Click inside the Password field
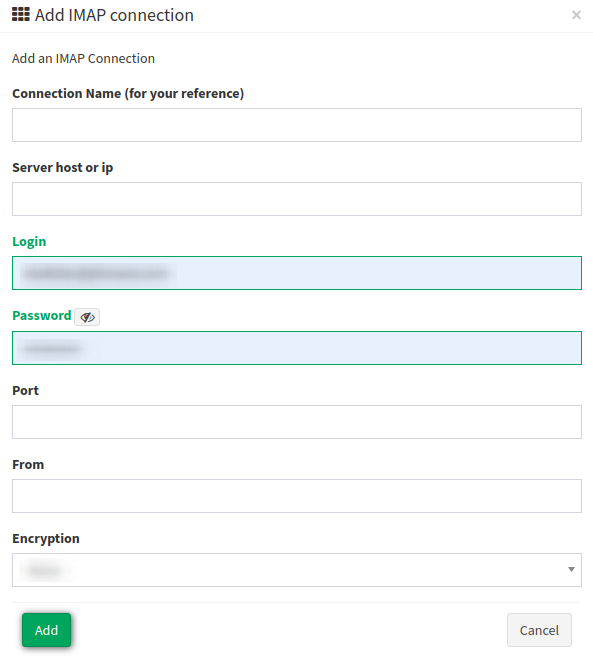 click(x=297, y=348)
